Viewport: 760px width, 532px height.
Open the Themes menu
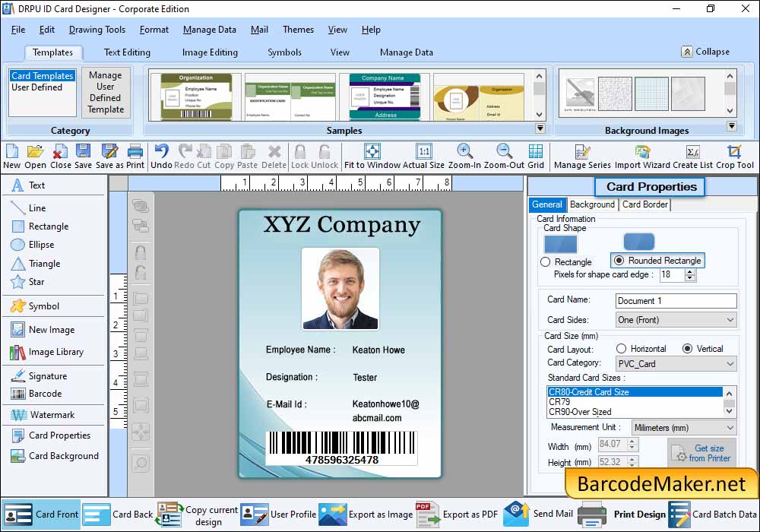point(298,30)
